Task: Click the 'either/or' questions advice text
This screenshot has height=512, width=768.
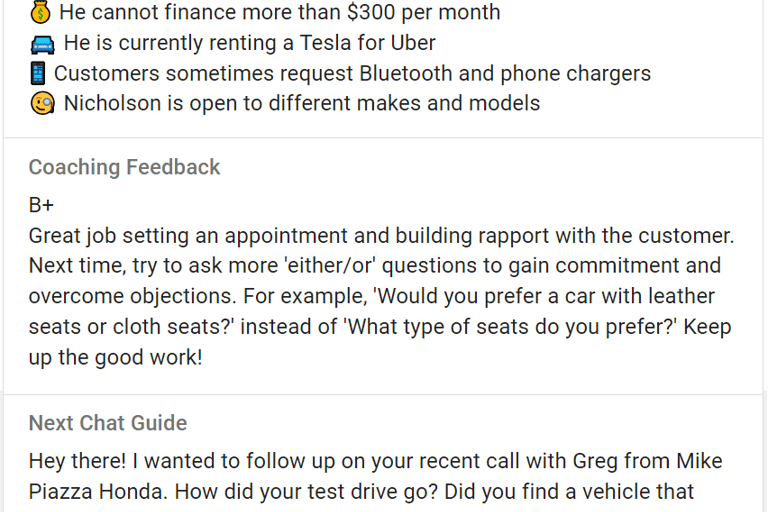Action: [x=375, y=266]
